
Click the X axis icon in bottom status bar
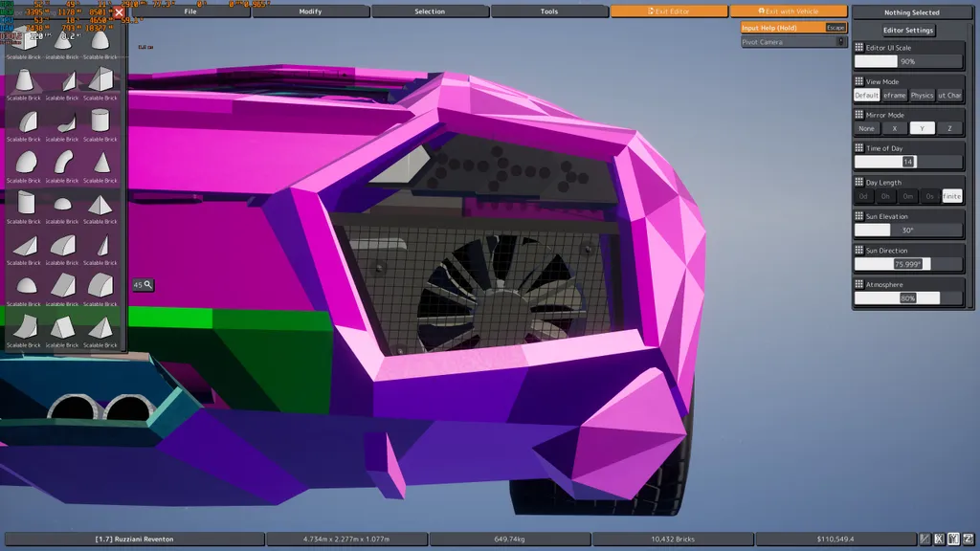939,539
